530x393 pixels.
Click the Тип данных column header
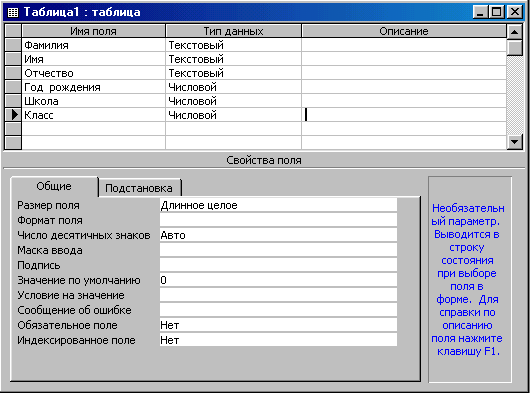234,31
